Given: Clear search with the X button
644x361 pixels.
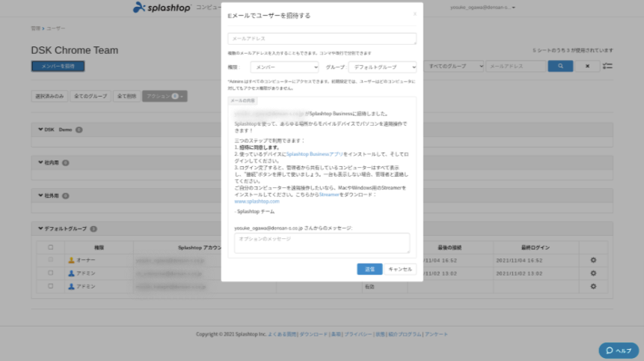Looking at the screenshot, I should pyautogui.click(x=587, y=66).
